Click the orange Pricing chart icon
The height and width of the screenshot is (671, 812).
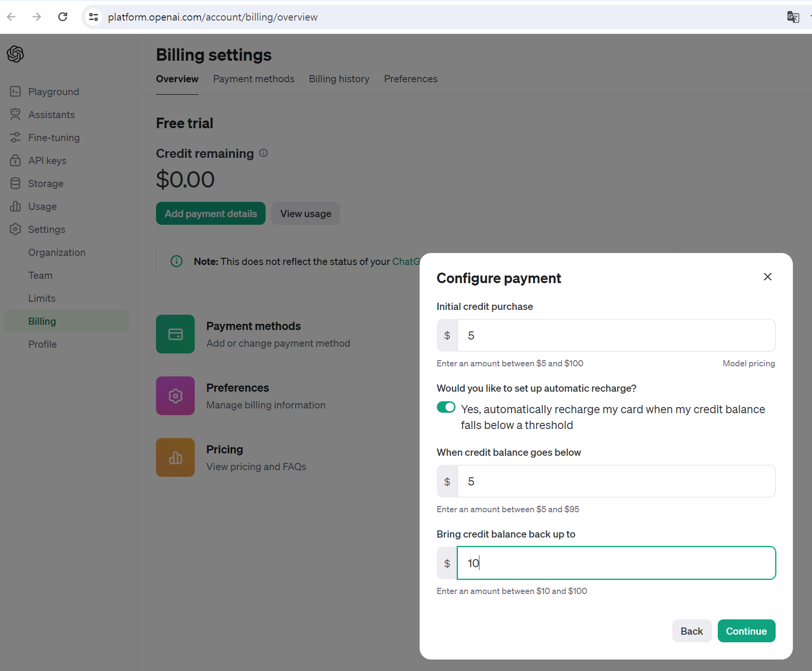click(x=175, y=457)
